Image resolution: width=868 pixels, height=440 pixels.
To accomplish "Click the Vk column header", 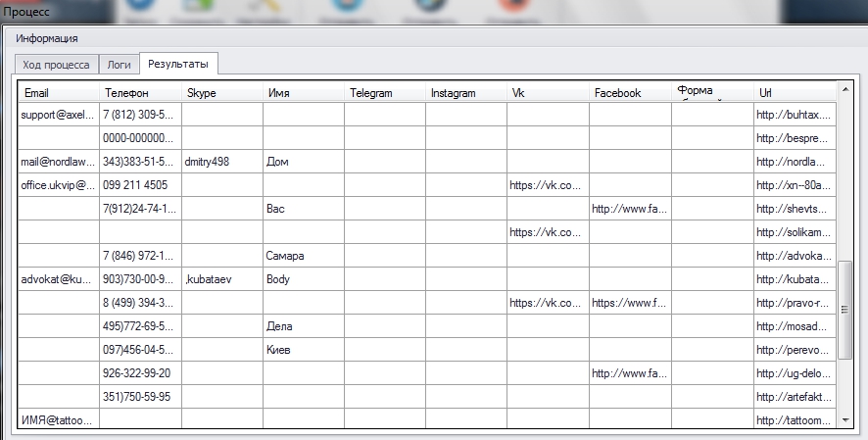I will 548,92.
